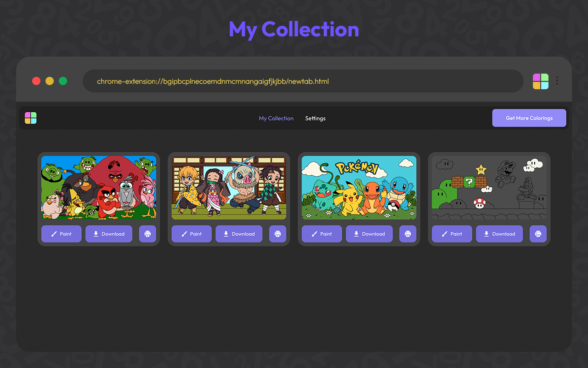
Task: Click the chrome-extension URL address bar
Action: click(x=303, y=81)
